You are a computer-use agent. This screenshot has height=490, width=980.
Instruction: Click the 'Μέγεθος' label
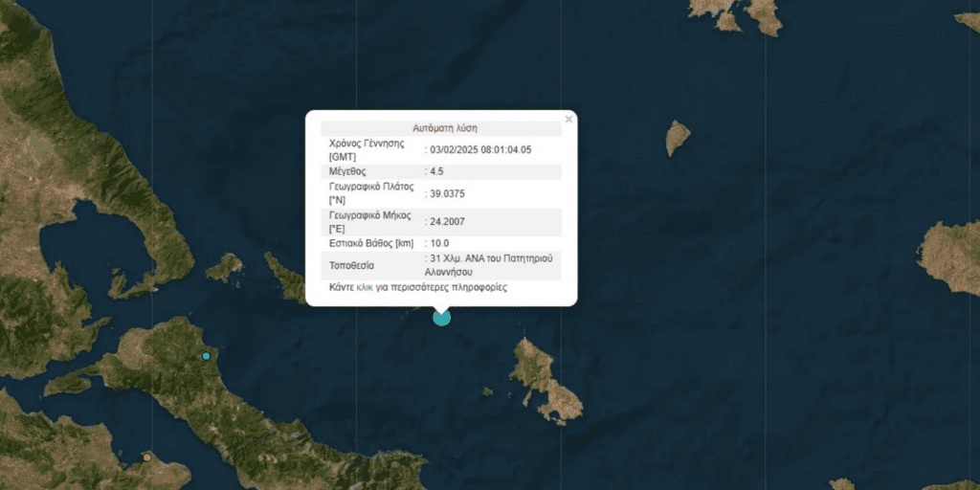coord(347,171)
